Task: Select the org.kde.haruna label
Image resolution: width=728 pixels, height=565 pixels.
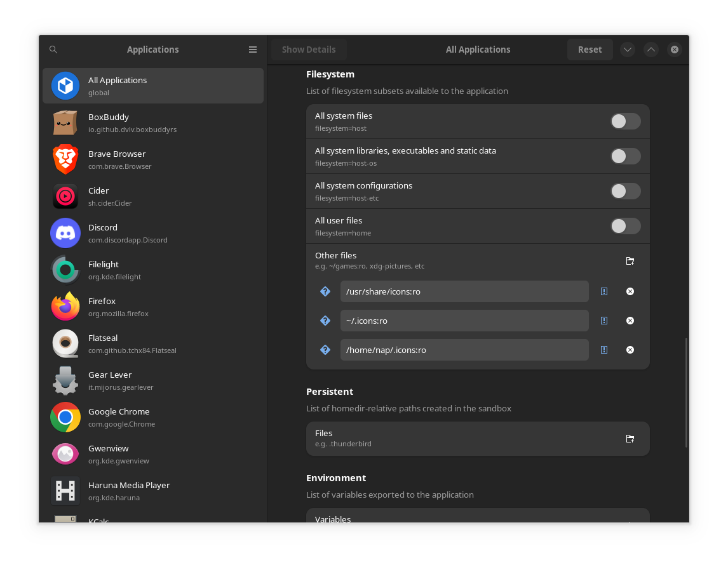Action: tap(114, 498)
